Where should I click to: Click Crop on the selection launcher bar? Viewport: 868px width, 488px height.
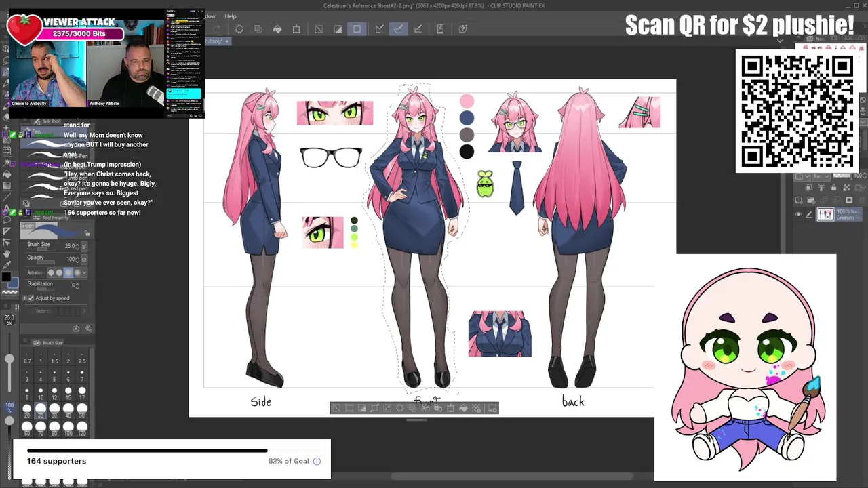[349, 408]
